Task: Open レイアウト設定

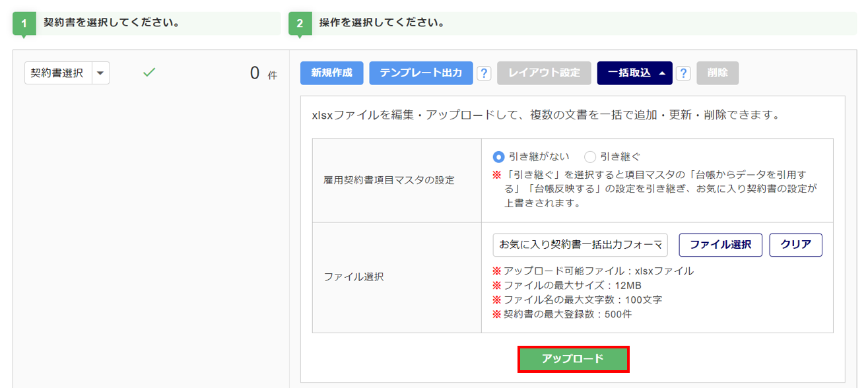Action: point(544,73)
